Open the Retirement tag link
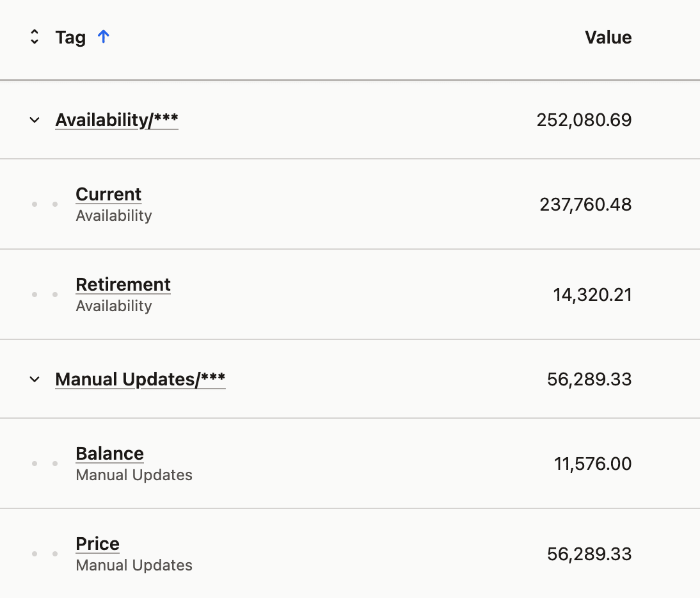 point(123,285)
